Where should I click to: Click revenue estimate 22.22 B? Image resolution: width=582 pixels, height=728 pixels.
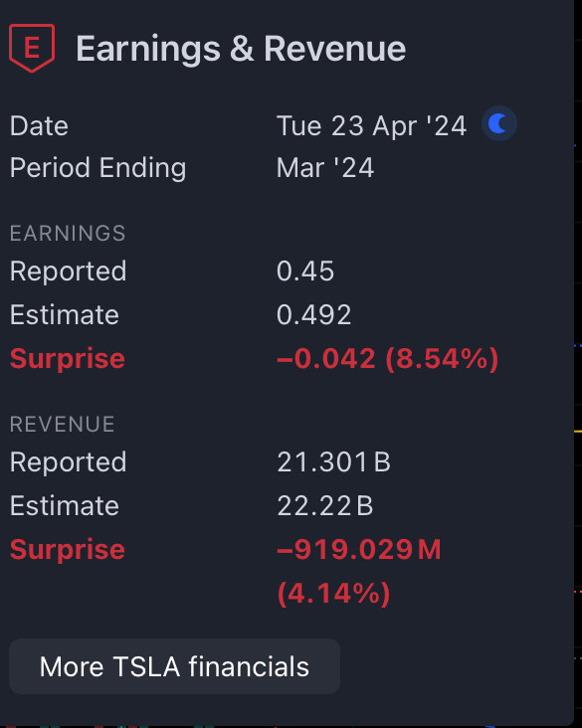(x=325, y=506)
